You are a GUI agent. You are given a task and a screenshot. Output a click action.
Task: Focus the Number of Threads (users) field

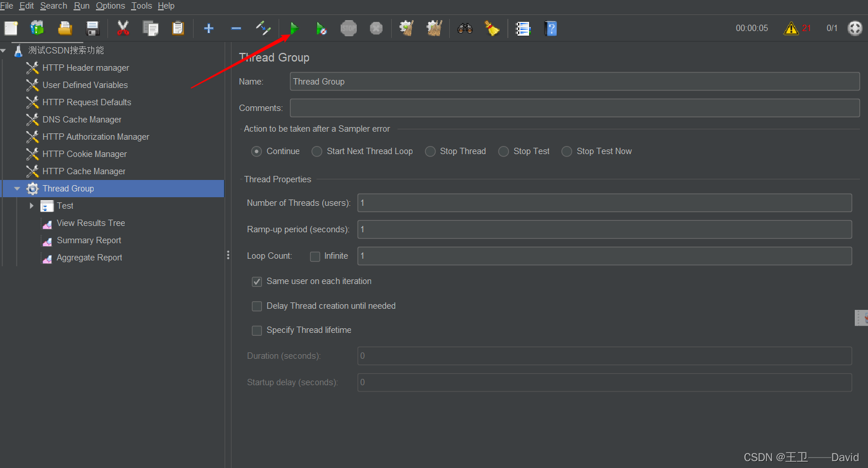tap(604, 203)
